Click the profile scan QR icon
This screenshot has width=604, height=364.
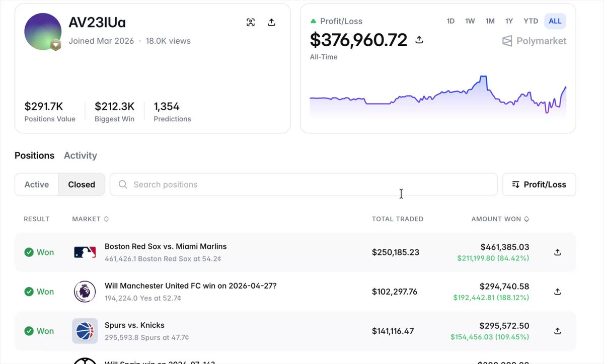[x=251, y=22]
